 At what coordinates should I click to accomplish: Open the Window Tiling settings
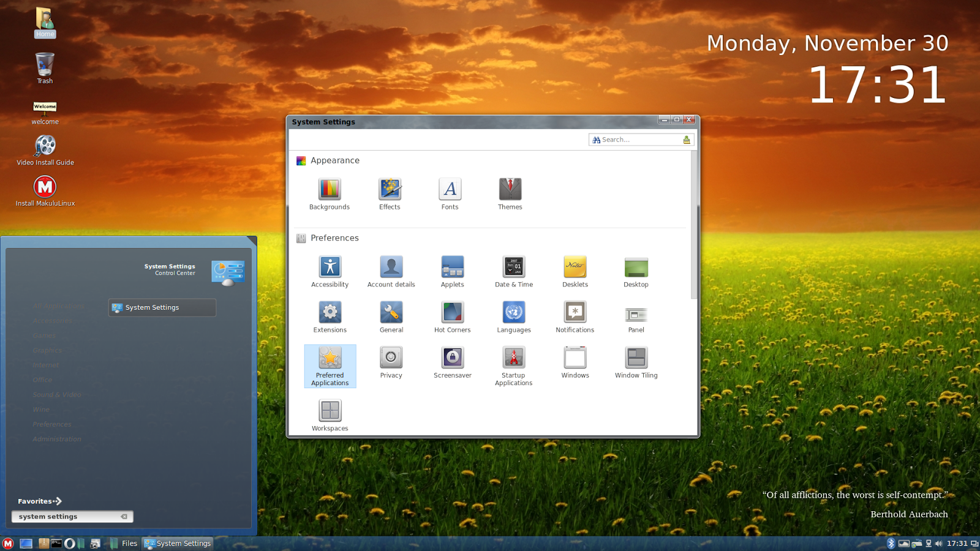(636, 362)
